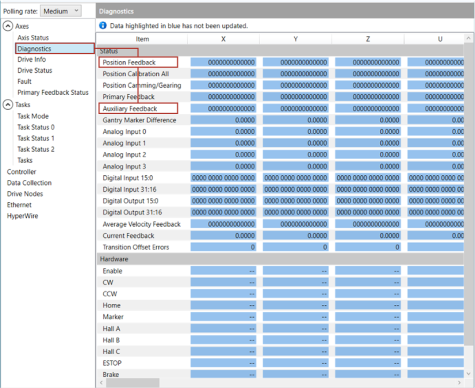
Task: Click the horizontal scrollbar right arrow
Action: tap(459, 383)
